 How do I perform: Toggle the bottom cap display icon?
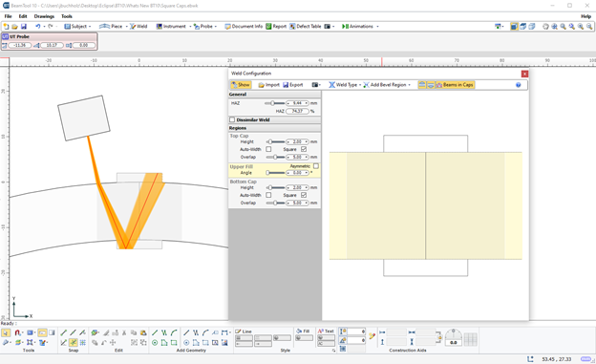[430, 85]
